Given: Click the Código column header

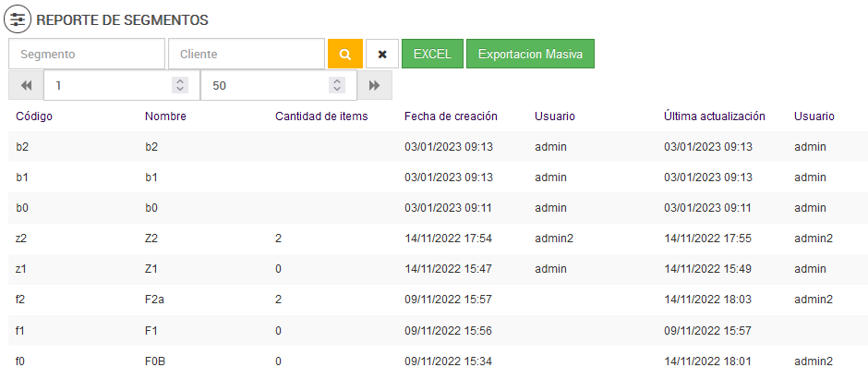Looking at the screenshot, I should tap(34, 116).
